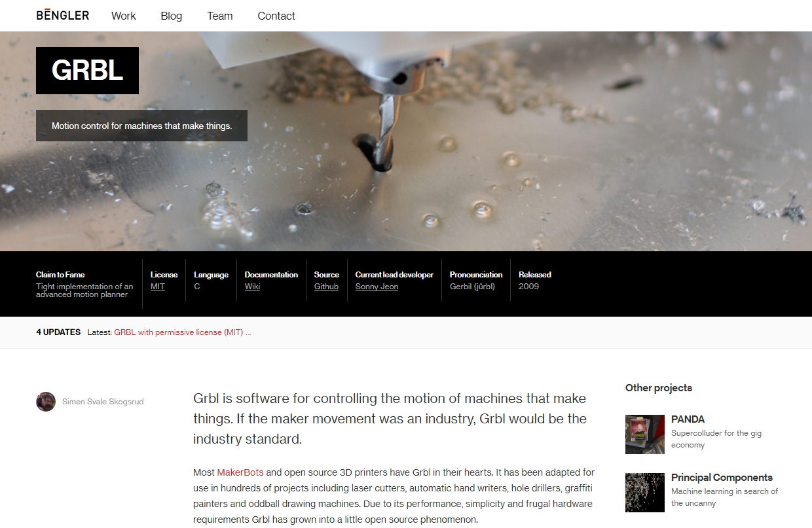Open the Contact page
Image resolution: width=812 pixels, height=528 pixels.
pyautogui.click(x=276, y=16)
